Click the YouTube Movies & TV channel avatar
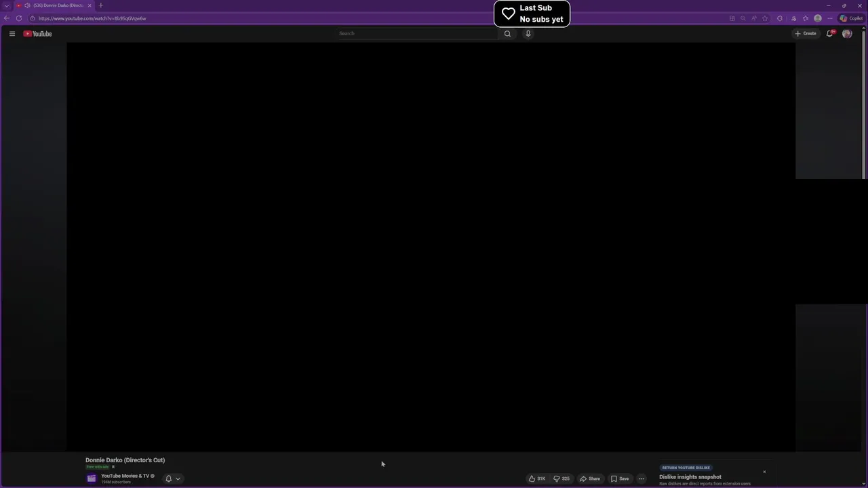Image resolution: width=868 pixels, height=488 pixels. pyautogui.click(x=92, y=479)
